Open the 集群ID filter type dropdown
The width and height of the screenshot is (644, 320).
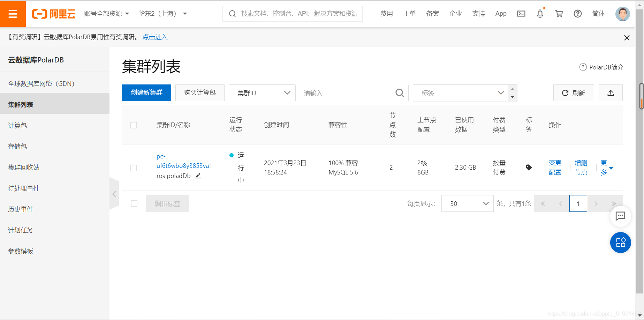(262, 93)
